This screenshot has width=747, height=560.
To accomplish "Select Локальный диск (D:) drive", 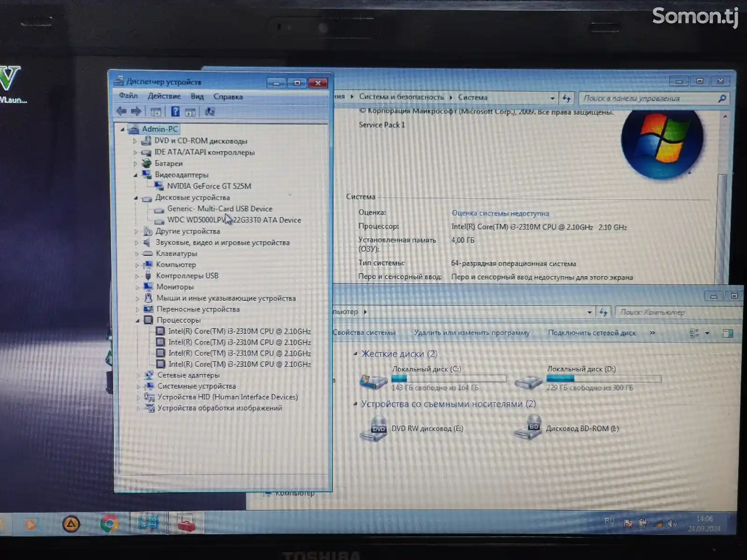I will (x=587, y=378).
